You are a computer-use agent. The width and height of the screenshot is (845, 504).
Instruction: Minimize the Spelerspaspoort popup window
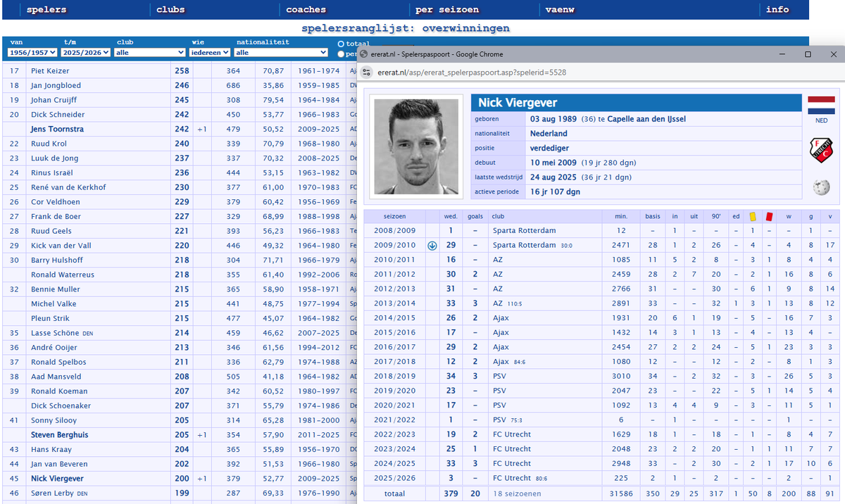pyautogui.click(x=783, y=54)
